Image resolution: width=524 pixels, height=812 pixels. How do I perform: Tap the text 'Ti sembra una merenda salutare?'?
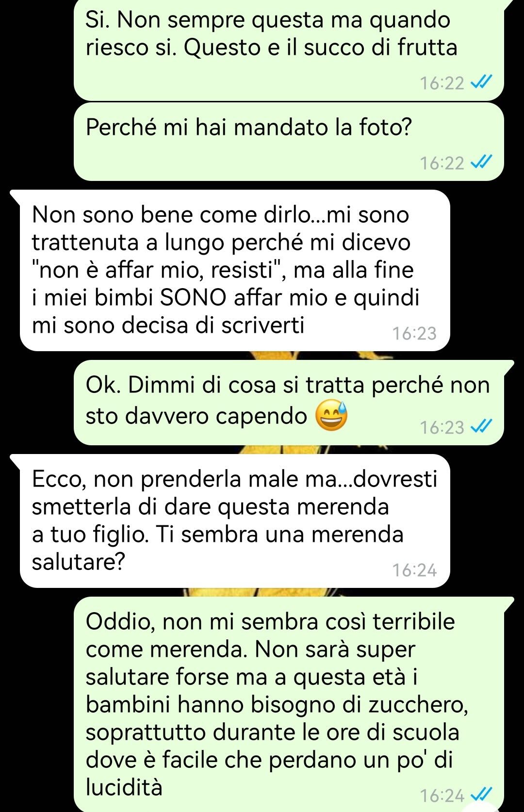tap(217, 548)
